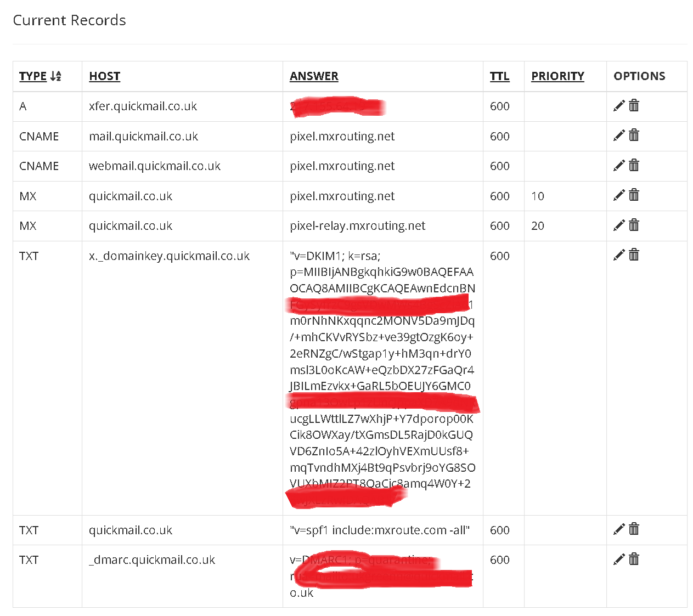Edit the pixel-relay.mxrouting.net MX record

tap(619, 225)
